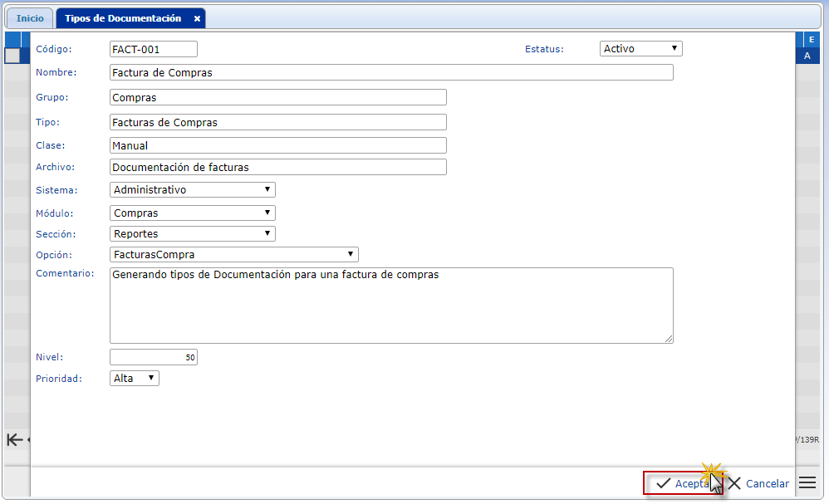The width and height of the screenshot is (829, 504).
Task: Expand the Sistema dropdown
Action: pos(192,190)
